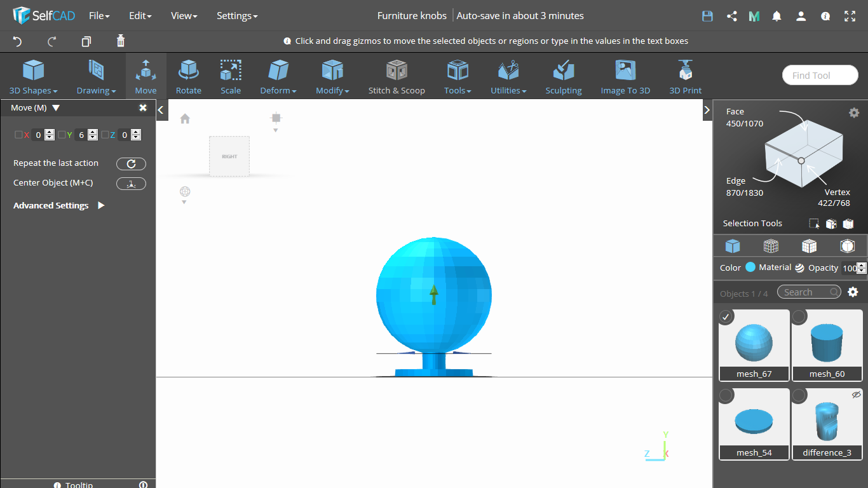This screenshot has width=868, height=488.
Task: Open the Image To 3D tool
Action: click(626, 76)
